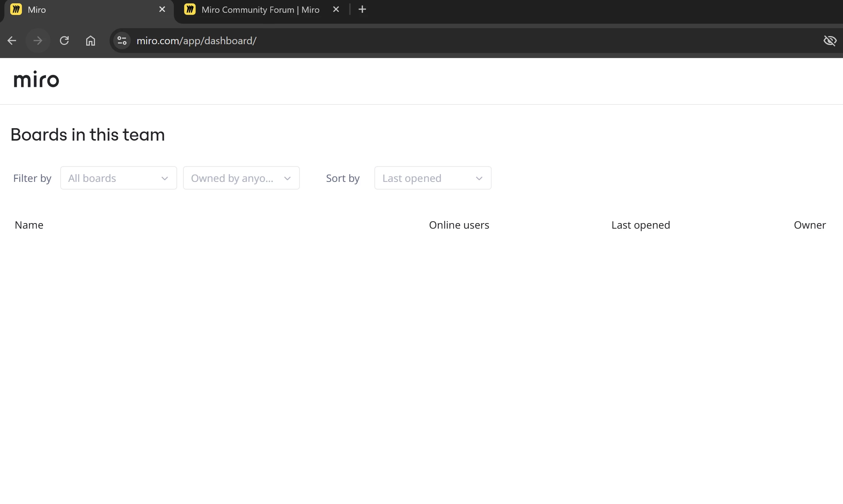This screenshot has width=843, height=504.
Task: Open the All boards filter dropdown
Action: pos(118,178)
